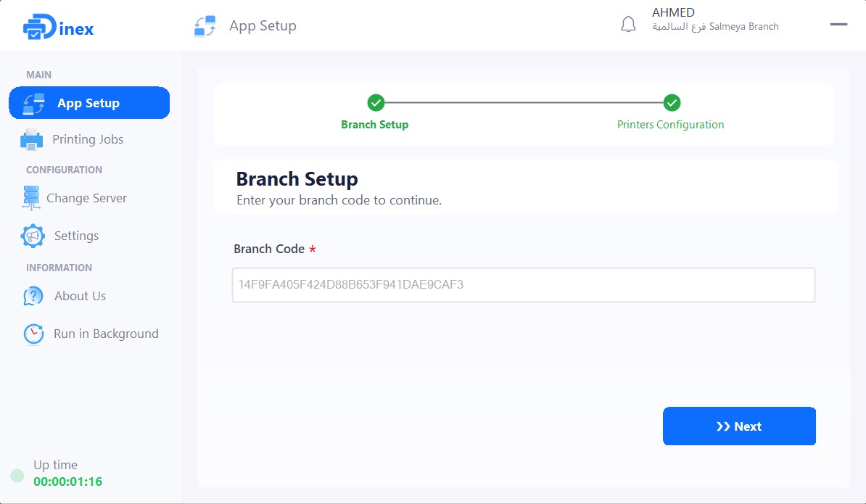Select Run in Background option
The height and width of the screenshot is (504, 866).
[x=106, y=334]
